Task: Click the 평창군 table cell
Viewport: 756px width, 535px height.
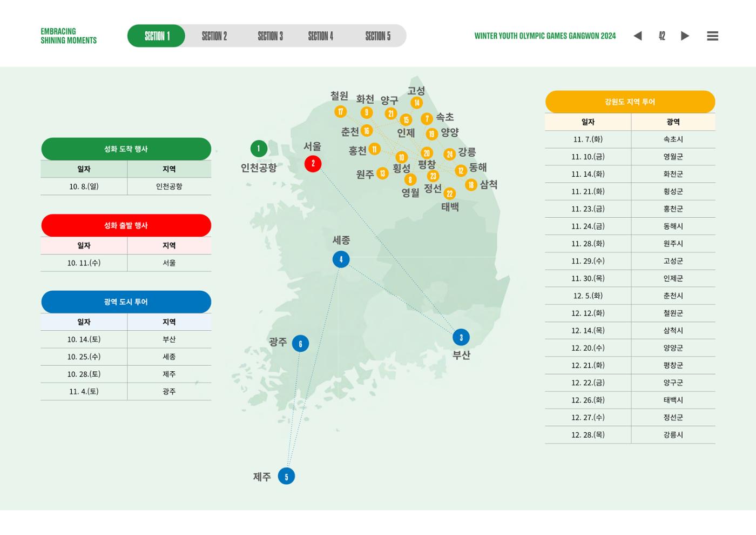Action: pos(673,365)
